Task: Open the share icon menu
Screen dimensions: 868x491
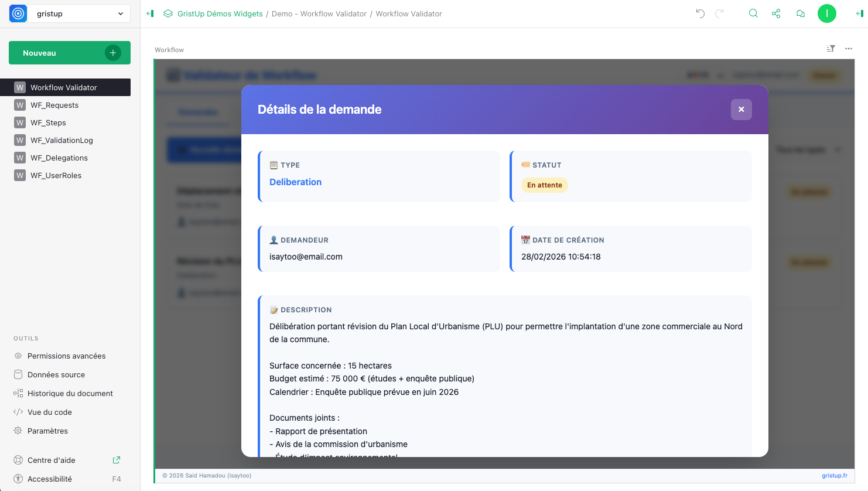Action: (776, 13)
